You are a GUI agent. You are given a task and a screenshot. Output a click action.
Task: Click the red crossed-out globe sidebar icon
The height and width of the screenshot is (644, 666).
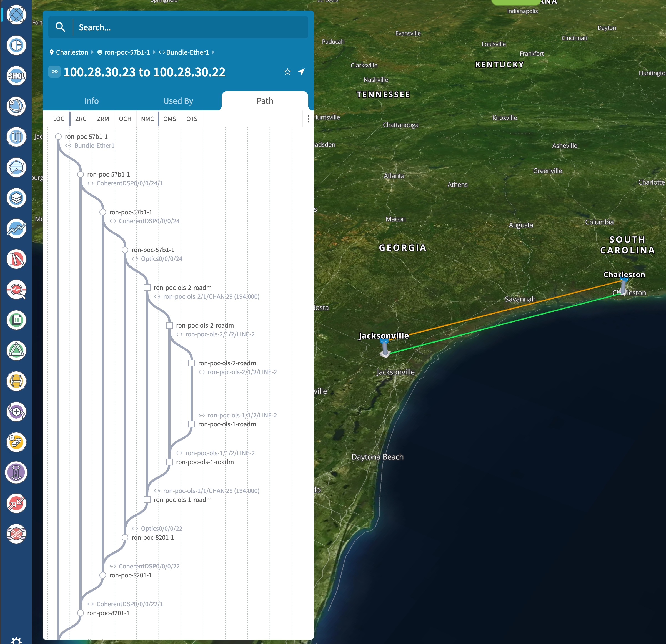16,534
